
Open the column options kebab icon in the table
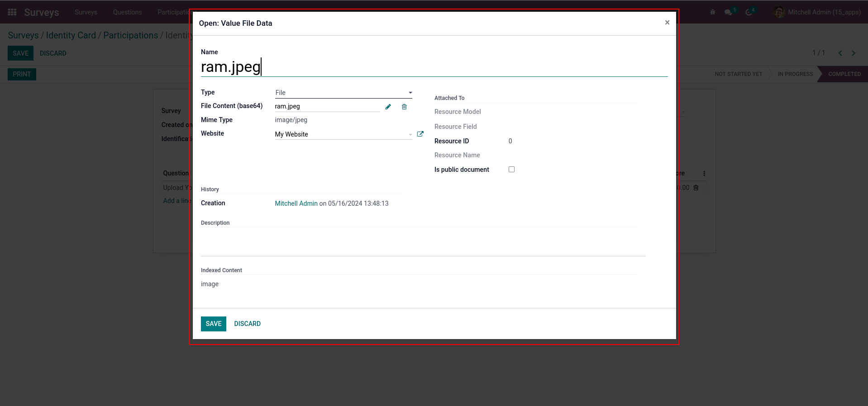pyautogui.click(x=704, y=173)
